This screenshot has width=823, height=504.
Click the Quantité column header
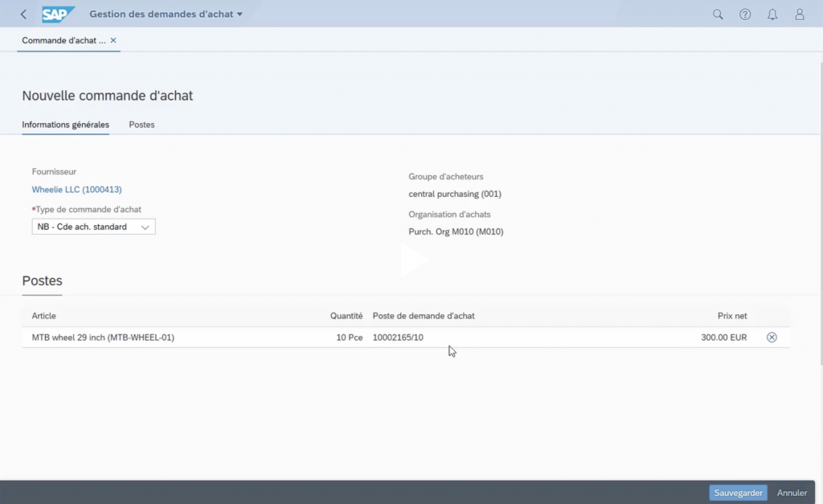346,316
